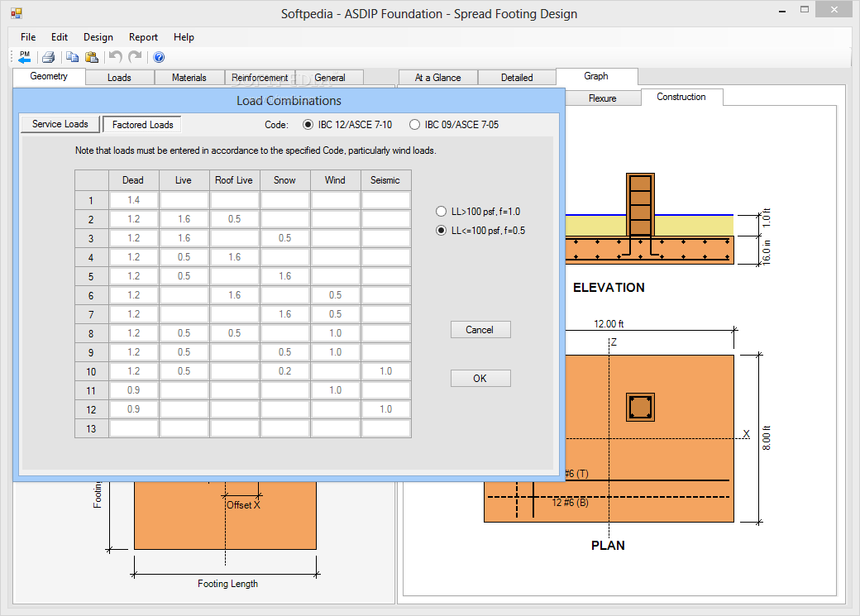Click the Wind column header
The image size is (860, 616).
(x=335, y=180)
